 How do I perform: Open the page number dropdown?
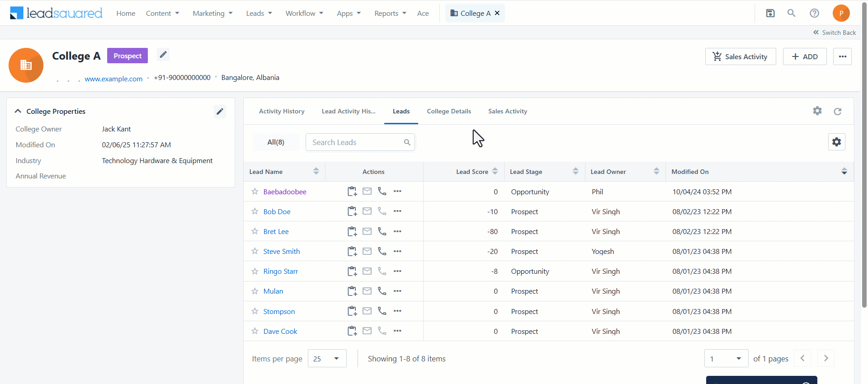click(726, 358)
